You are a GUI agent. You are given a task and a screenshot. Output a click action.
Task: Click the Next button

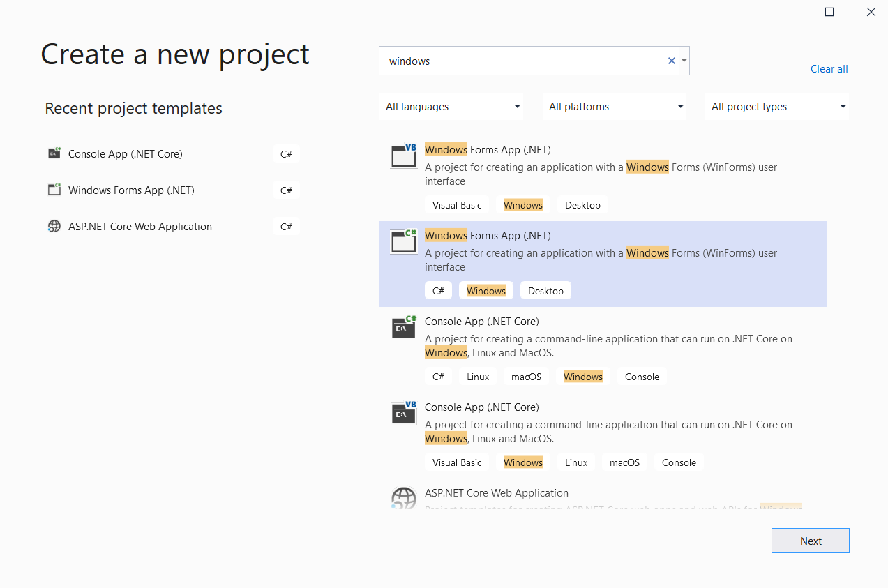[x=811, y=541]
